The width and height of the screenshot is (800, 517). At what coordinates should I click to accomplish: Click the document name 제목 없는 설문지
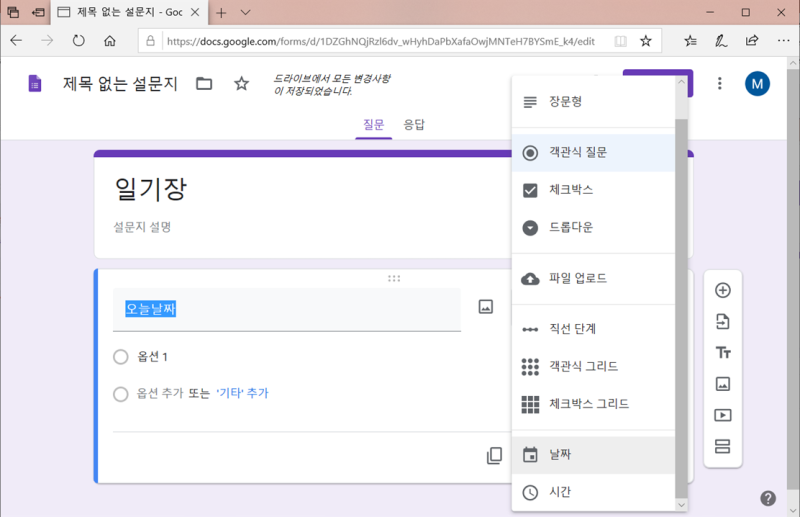[120, 84]
